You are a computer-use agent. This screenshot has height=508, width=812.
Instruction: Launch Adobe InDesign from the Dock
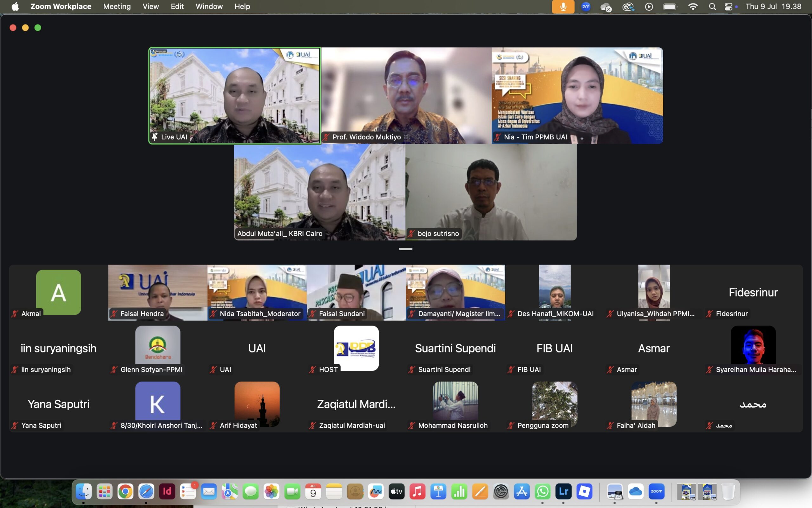click(167, 492)
